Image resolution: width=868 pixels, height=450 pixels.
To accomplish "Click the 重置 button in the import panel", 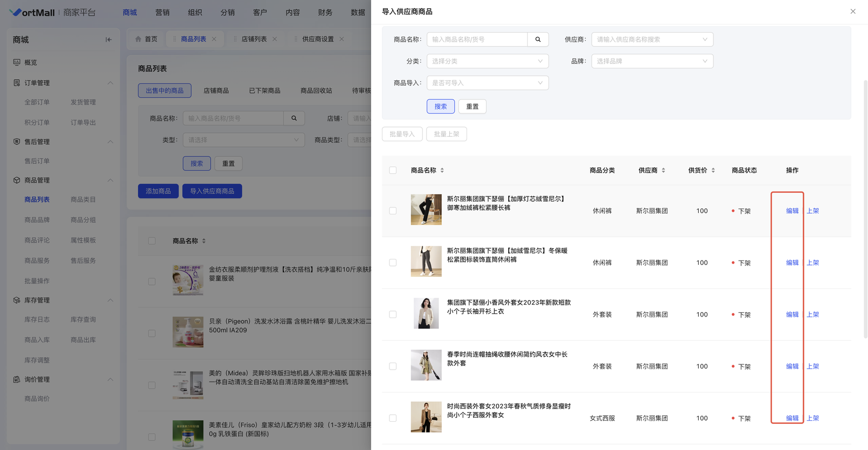I will point(472,106).
